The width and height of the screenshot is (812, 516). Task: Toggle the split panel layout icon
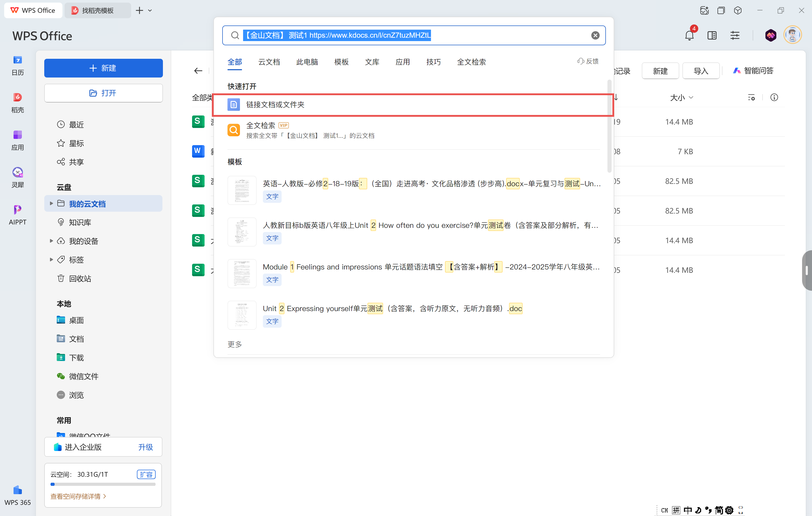(x=712, y=35)
